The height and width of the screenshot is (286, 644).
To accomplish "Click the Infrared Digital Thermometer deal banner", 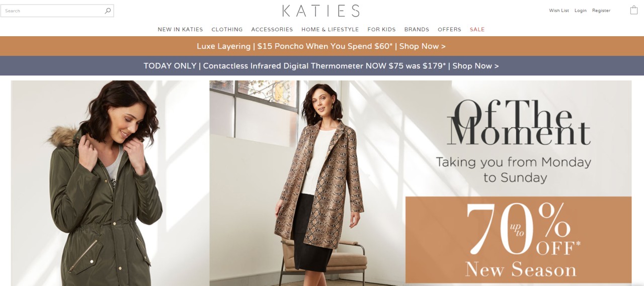I will pos(322,66).
